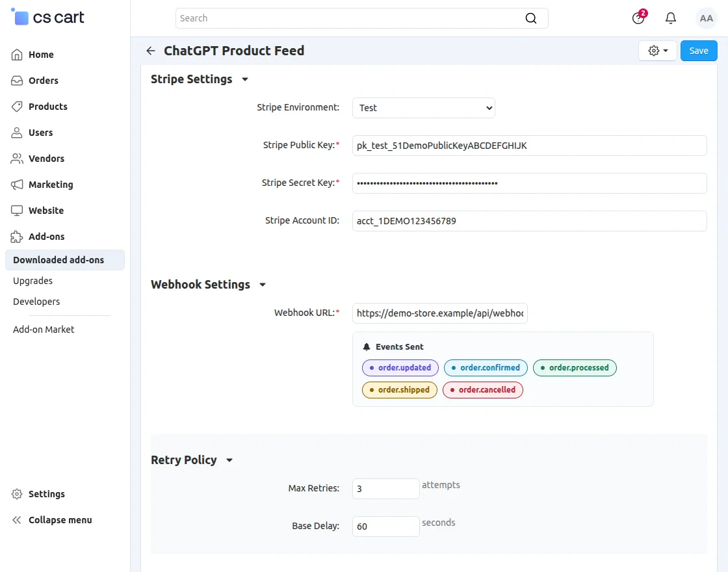This screenshot has width=728, height=572.
Task: Focus the Base Delay field
Action: (386, 526)
